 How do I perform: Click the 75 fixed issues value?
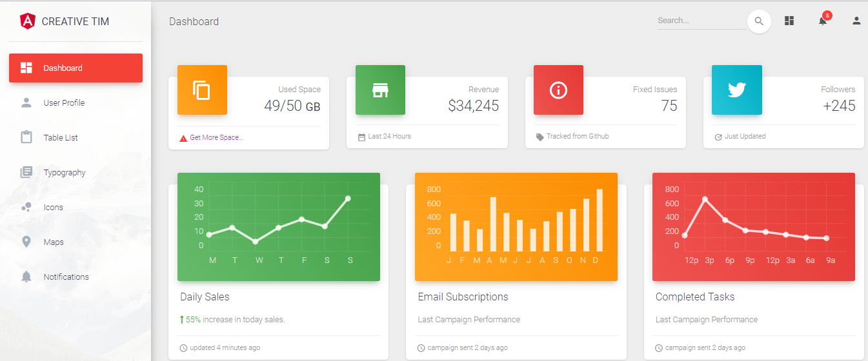669,106
